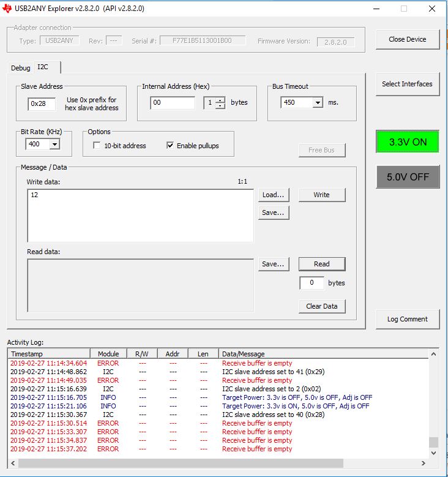Image resolution: width=448 pixels, height=477 pixels.
Task: Toggle the 5.0V OFF power button
Action: [408, 177]
